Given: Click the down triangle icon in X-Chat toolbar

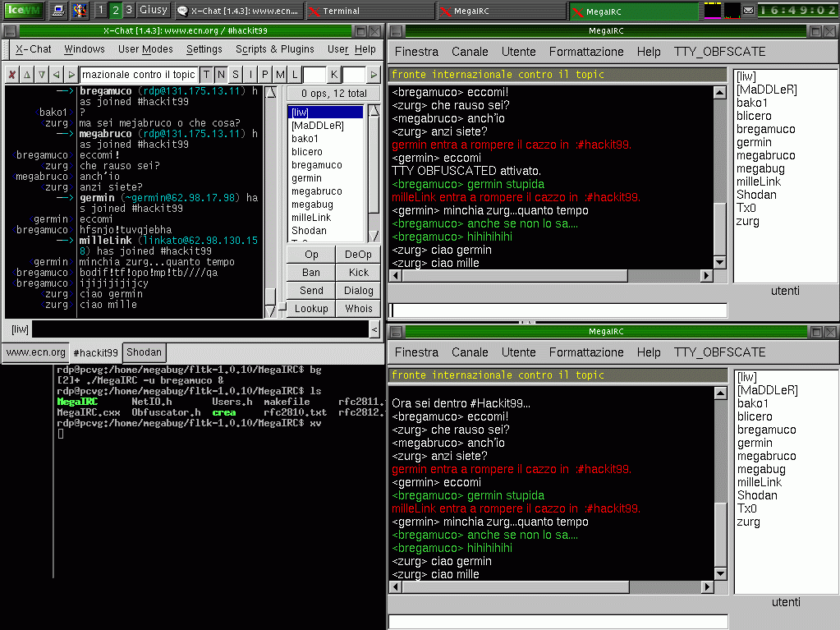Looking at the screenshot, I should [41, 75].
